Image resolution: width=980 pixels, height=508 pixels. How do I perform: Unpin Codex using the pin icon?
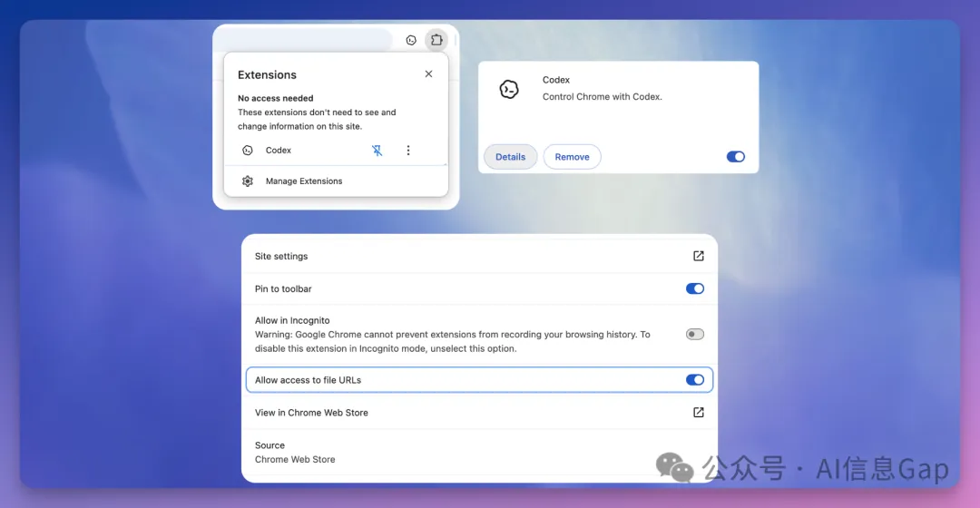(x=377, y=151)
